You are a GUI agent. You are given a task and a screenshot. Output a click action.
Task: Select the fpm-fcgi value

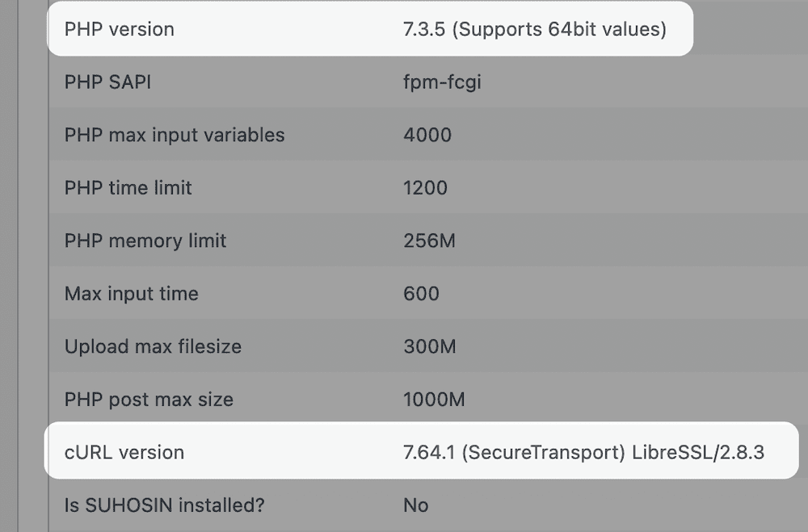(442, 82)
